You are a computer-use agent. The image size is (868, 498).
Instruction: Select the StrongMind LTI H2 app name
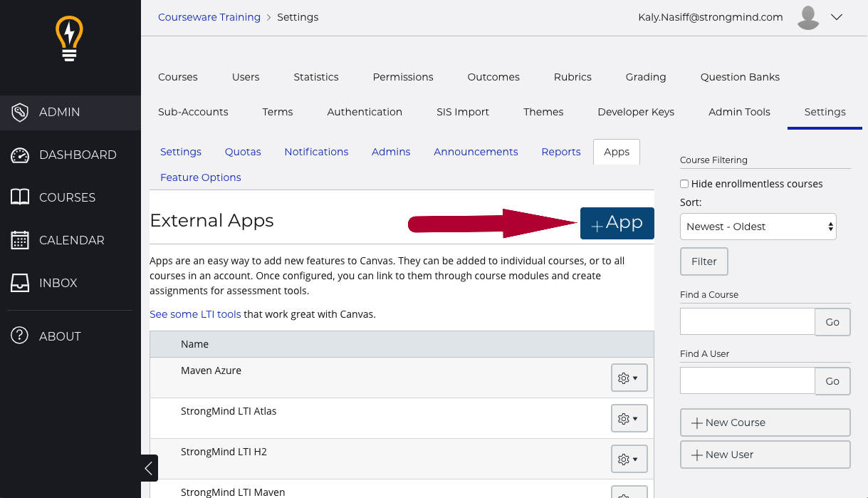224,452
